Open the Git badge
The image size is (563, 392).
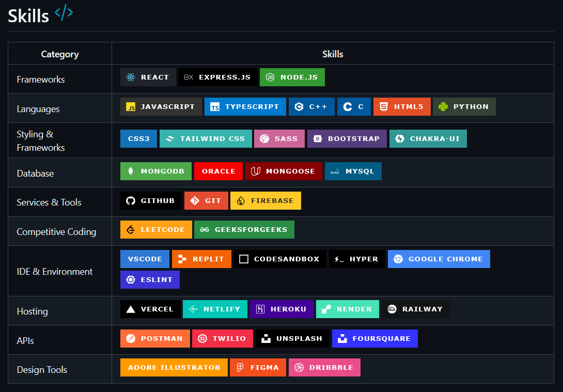coord(206,201)
